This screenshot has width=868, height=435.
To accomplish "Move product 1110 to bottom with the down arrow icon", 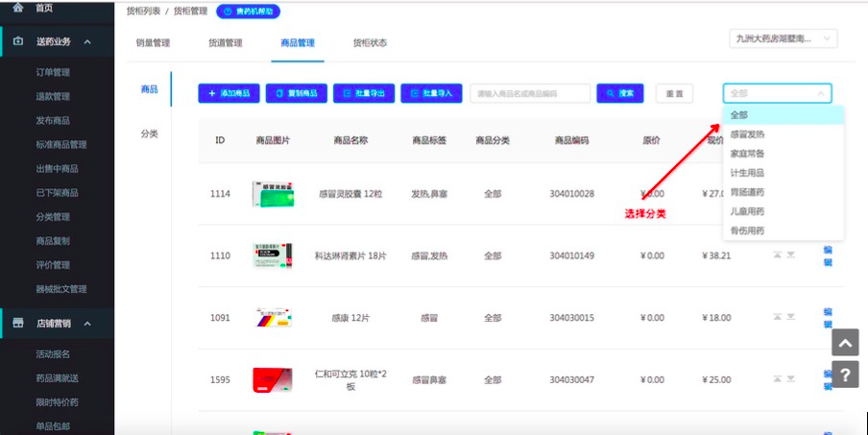I will tap(791, 254).
